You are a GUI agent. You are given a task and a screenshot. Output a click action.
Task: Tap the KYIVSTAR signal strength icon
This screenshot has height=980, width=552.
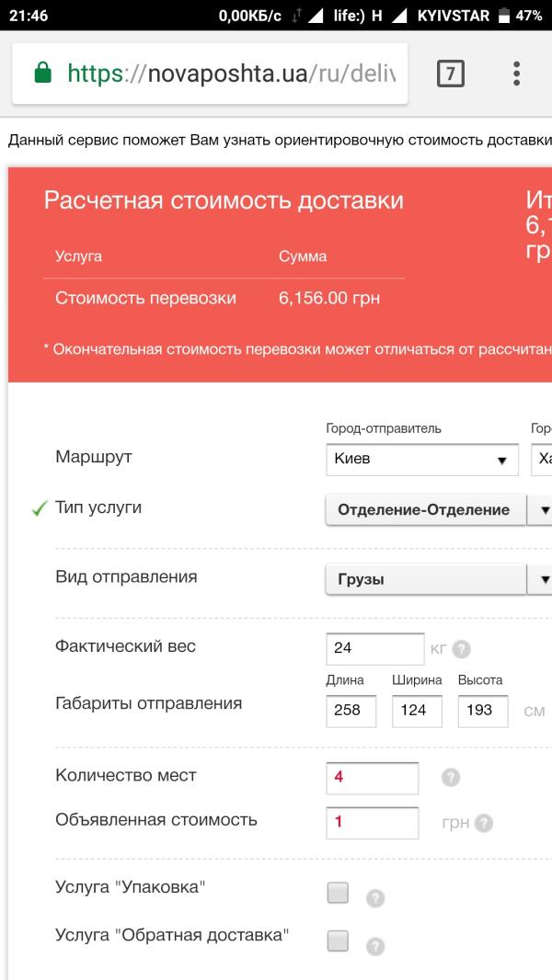tap(399, 16)
